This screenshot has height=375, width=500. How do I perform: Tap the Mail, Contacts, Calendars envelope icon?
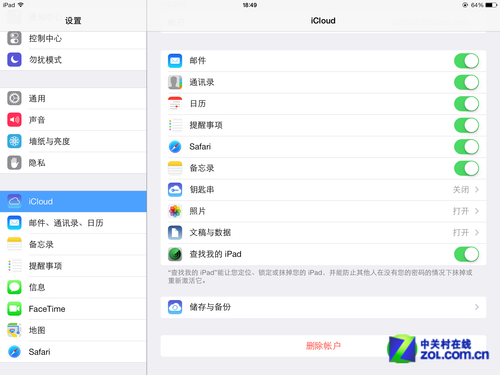coord(14,223)
